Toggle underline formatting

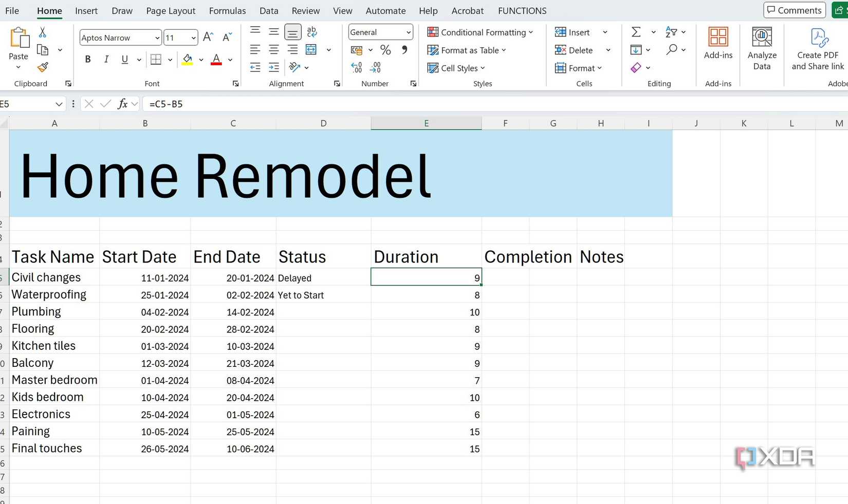tap(123, 59)
